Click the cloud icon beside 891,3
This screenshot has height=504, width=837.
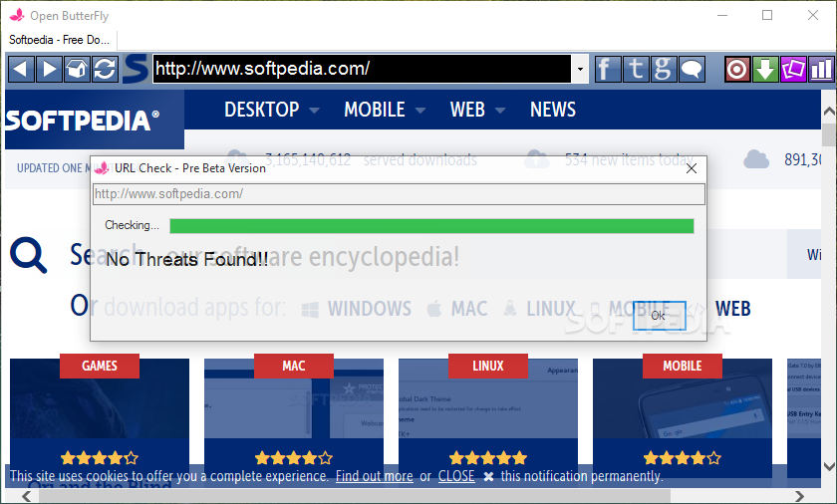756,159
